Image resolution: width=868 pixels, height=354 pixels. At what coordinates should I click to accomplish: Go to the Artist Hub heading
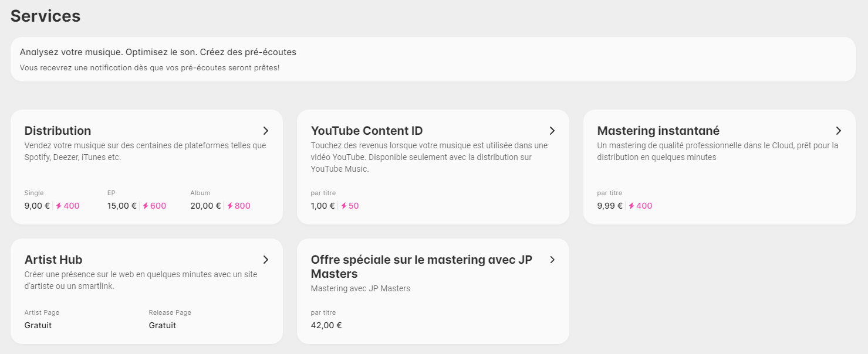coord(53,260)
